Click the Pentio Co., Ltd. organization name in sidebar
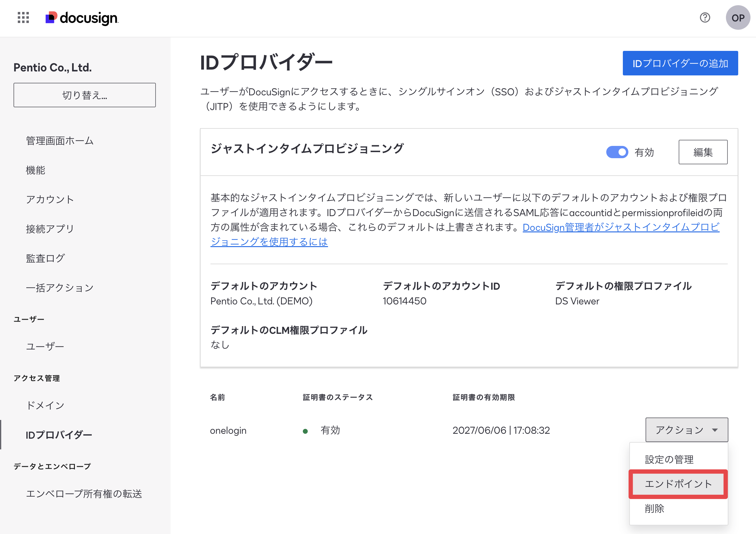The width and height of the screenshot is (756, 534). (53, 67)
